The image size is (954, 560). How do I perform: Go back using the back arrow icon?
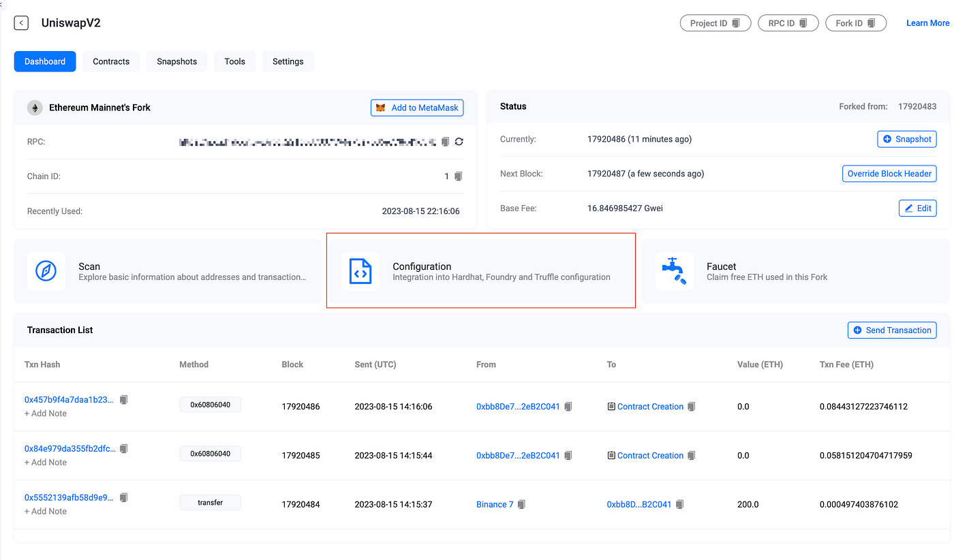click(22, 23)
